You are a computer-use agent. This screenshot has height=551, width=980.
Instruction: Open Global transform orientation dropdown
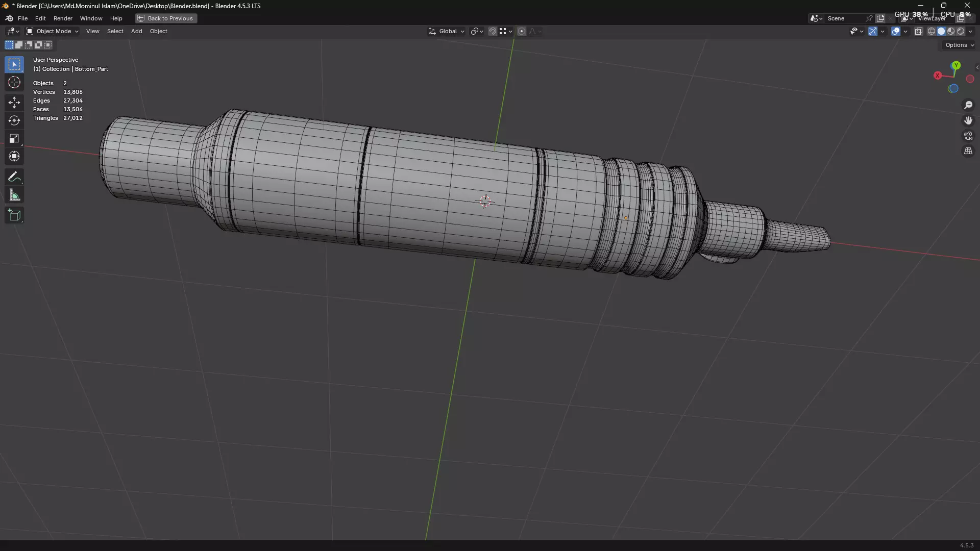(x=447, y=31)
